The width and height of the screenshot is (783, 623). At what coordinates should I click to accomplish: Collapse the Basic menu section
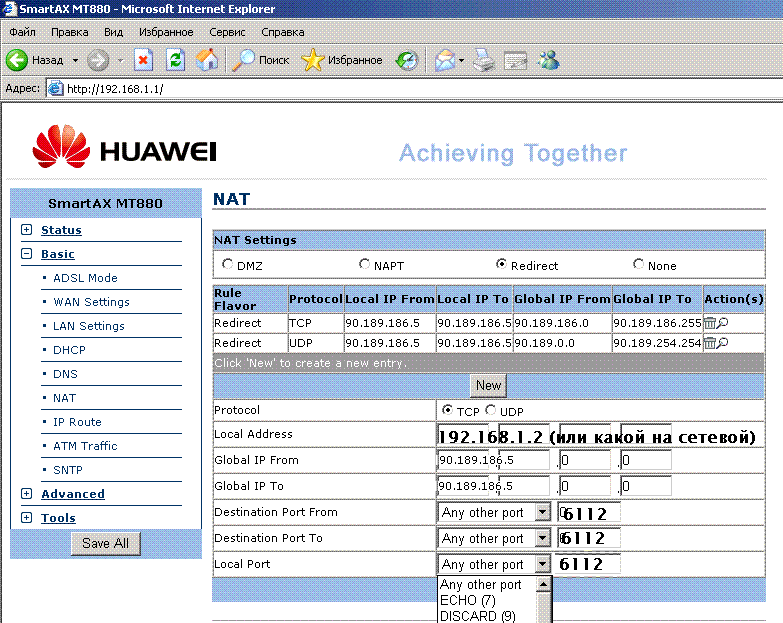coord(26,254)
